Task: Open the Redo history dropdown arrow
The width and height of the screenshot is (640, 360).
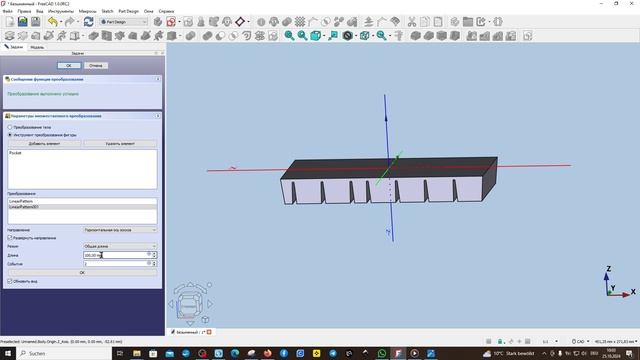Action: [78, 22]
